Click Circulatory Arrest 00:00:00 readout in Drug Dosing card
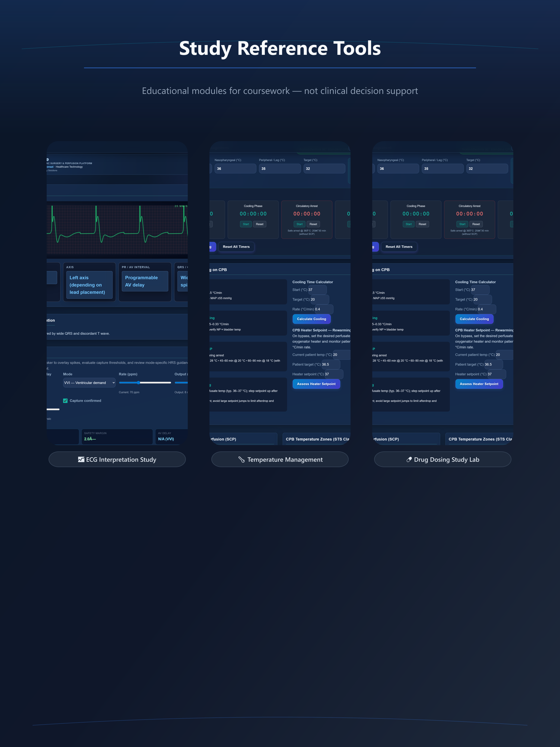This screenshot has height=747, width=560. tap(470, 214)
